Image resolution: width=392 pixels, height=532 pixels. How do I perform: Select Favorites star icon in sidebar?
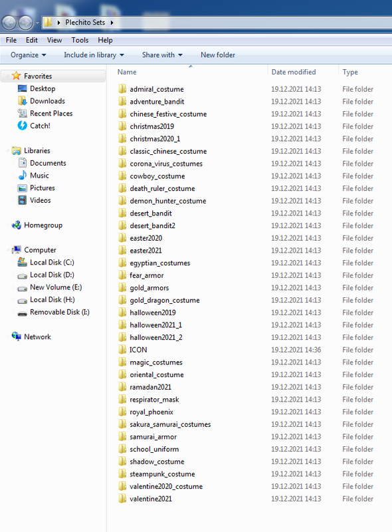click(16, 76)
